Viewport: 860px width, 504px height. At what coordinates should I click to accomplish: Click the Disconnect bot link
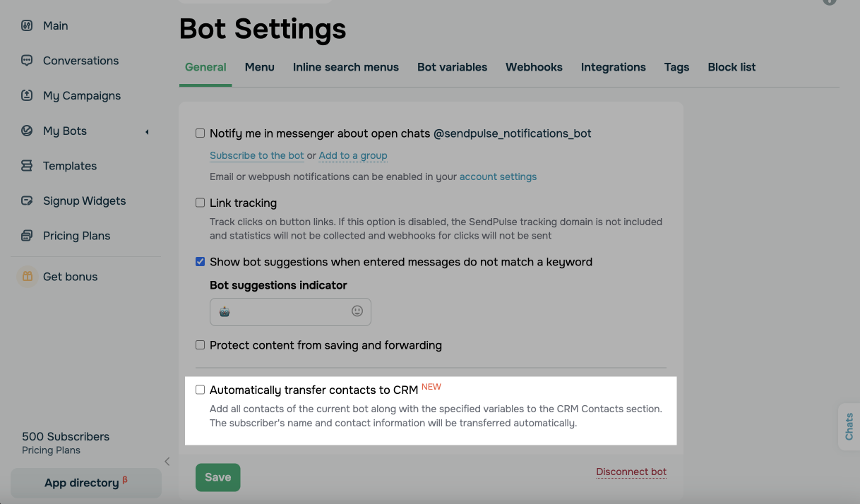(x=631, y=472)
